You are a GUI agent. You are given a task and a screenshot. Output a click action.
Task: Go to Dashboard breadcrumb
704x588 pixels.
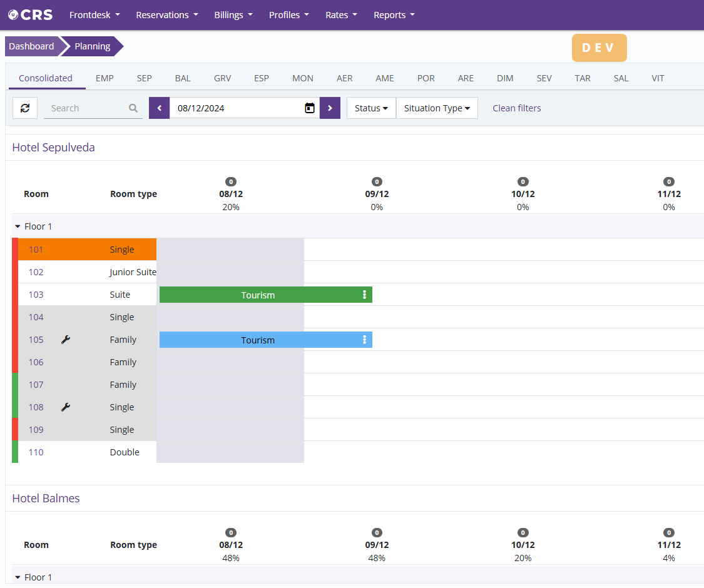31,46
